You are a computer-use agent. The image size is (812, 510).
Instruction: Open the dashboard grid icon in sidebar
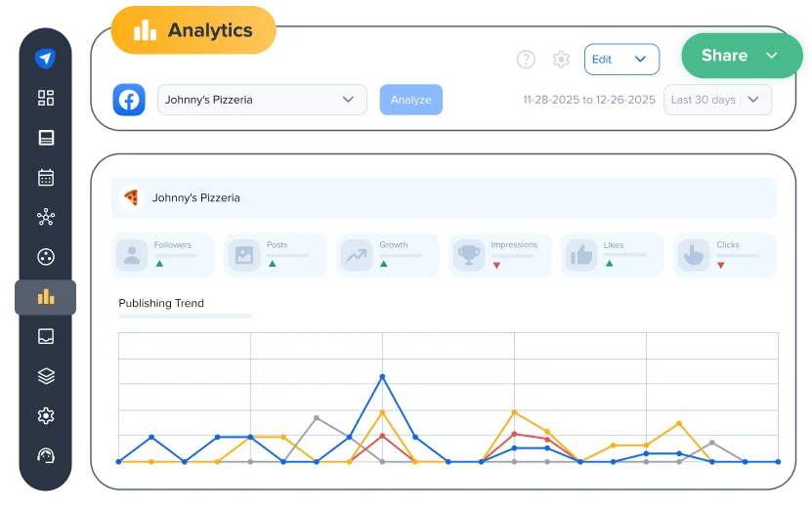(46, 98)
